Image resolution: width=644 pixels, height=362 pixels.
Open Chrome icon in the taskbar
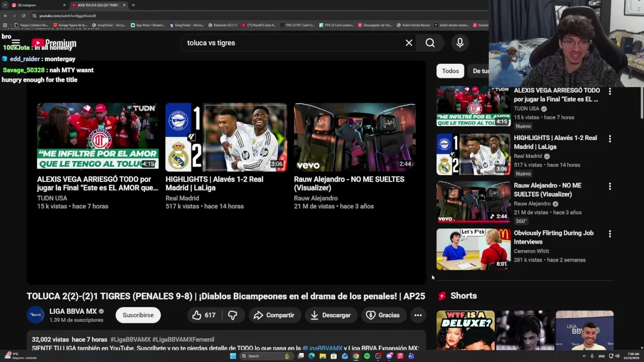pos(356,356)
